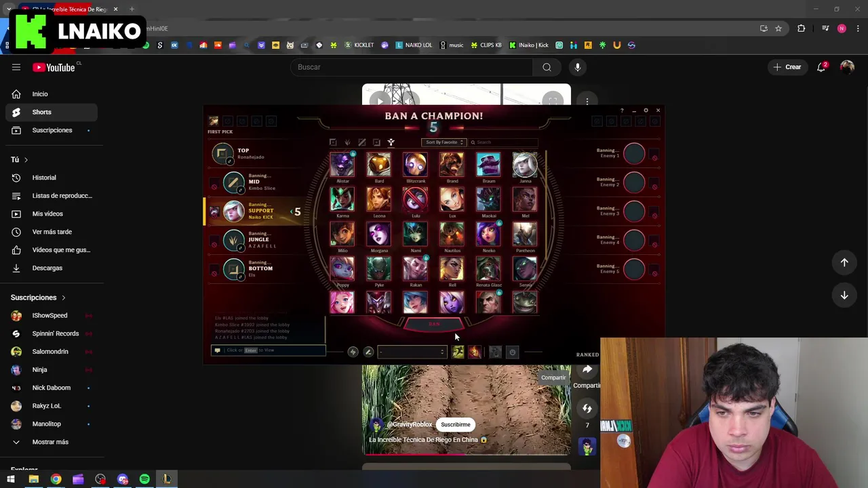Go to the next Short with the down arrow

[844, 296]
